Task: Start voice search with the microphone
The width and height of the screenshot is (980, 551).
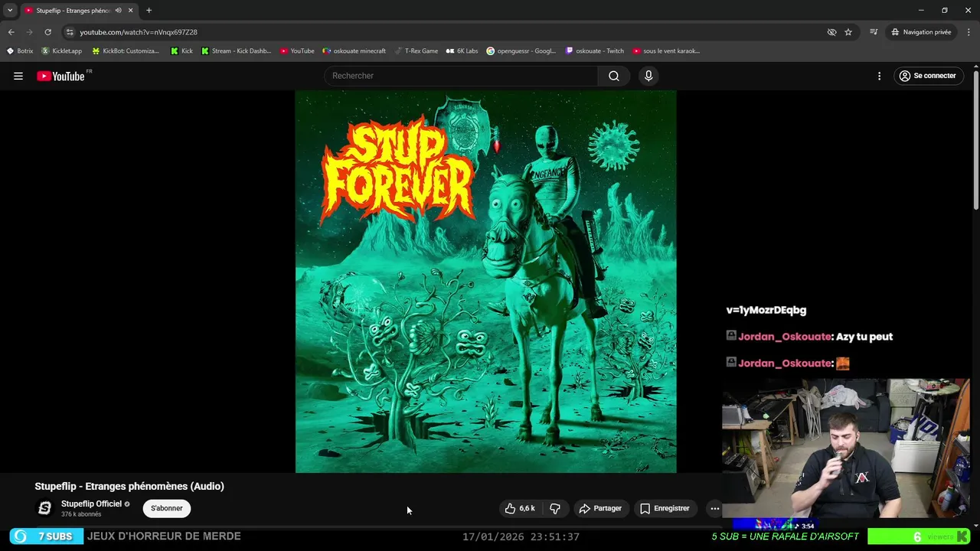Action: click(x=648, y=76)
